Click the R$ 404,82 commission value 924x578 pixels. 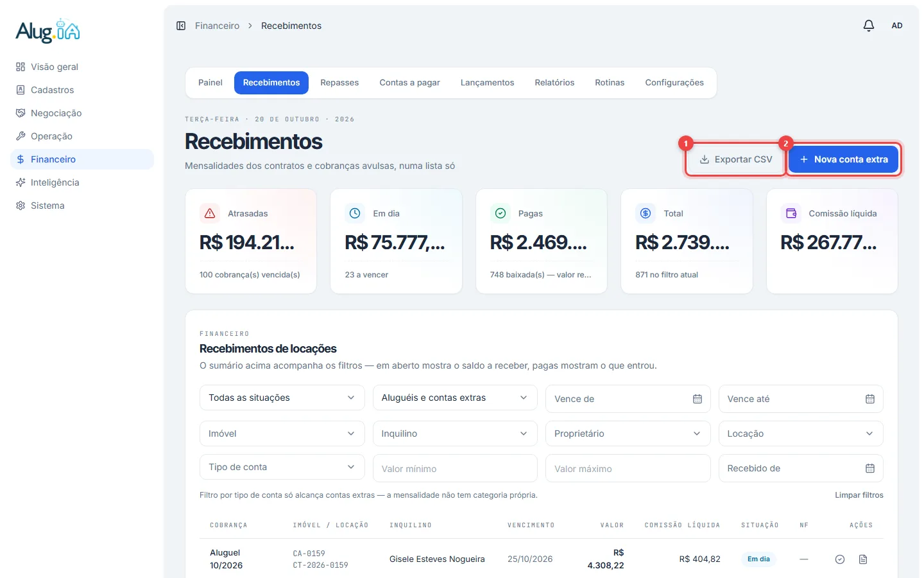(700, 559)
